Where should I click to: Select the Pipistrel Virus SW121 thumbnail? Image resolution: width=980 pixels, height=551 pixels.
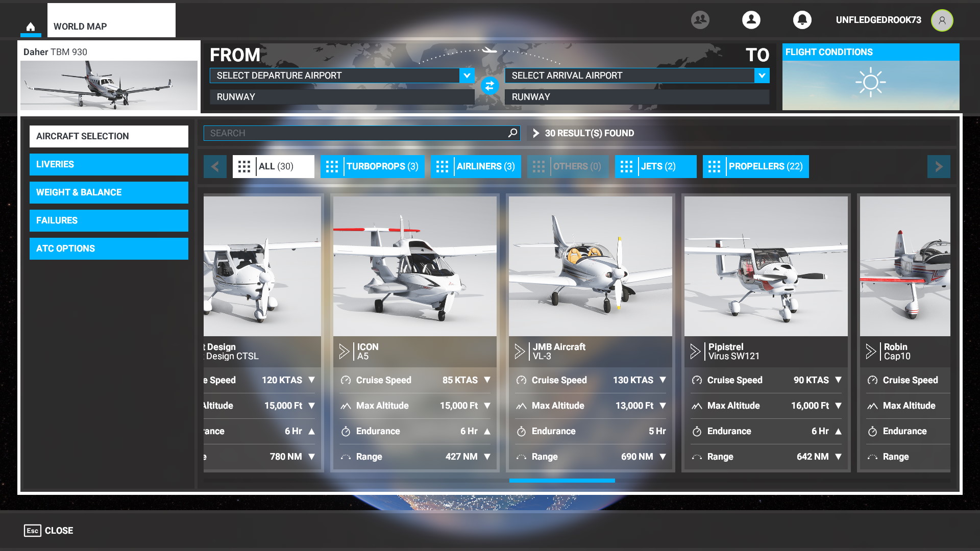pyautogui.click(x=766, y=266)
